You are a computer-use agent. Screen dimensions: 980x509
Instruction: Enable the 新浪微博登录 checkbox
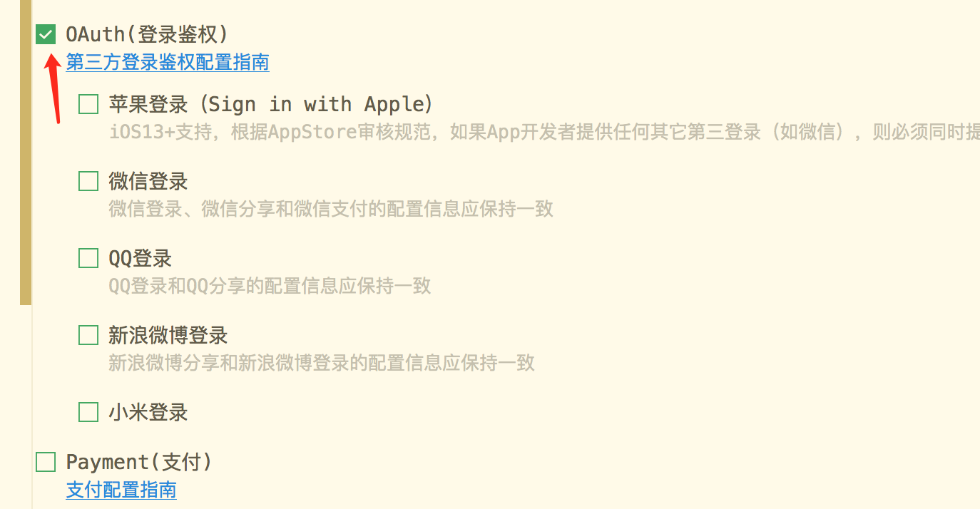[x=88, y=335]
